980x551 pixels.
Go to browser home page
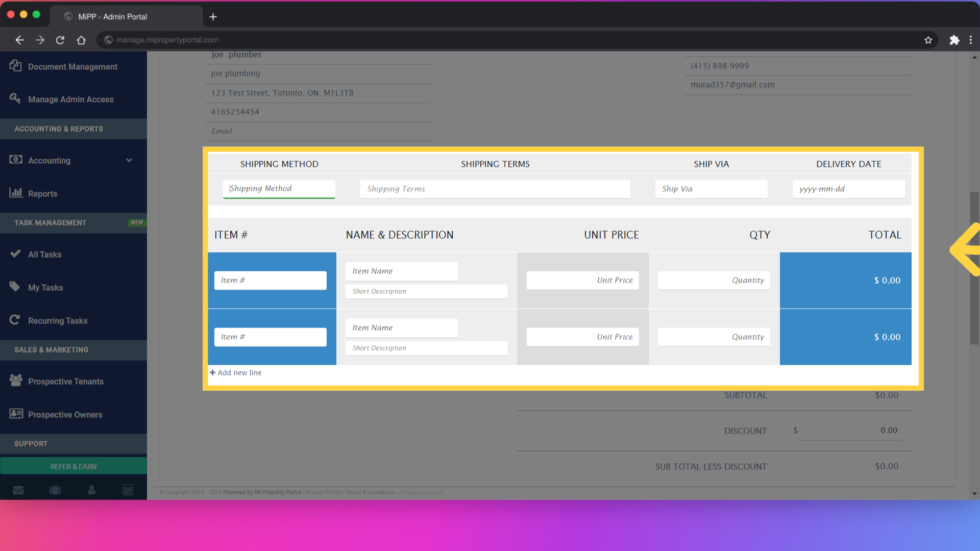click(81, 40)
